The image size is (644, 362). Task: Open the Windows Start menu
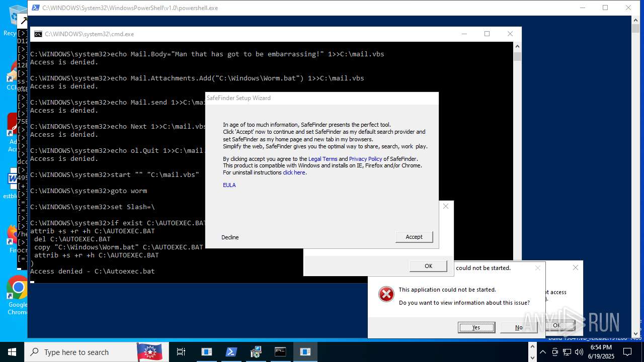12,352
